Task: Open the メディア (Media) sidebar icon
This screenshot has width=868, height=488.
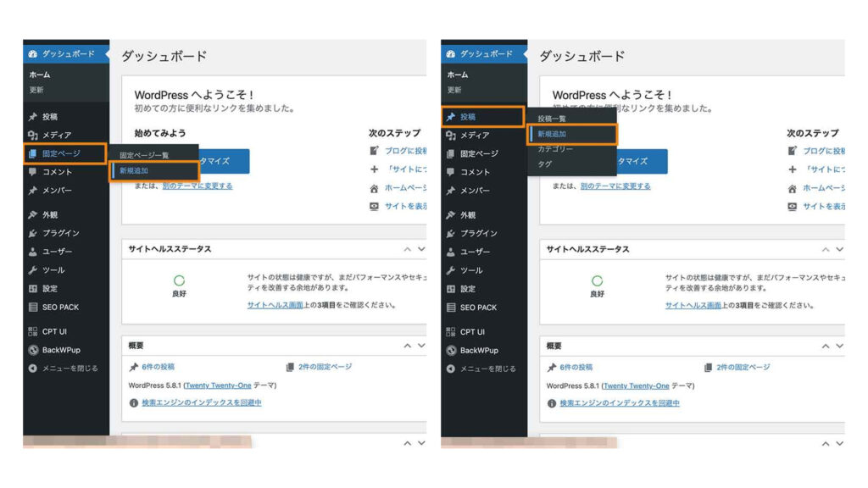Action: click(x=34, y=135)
